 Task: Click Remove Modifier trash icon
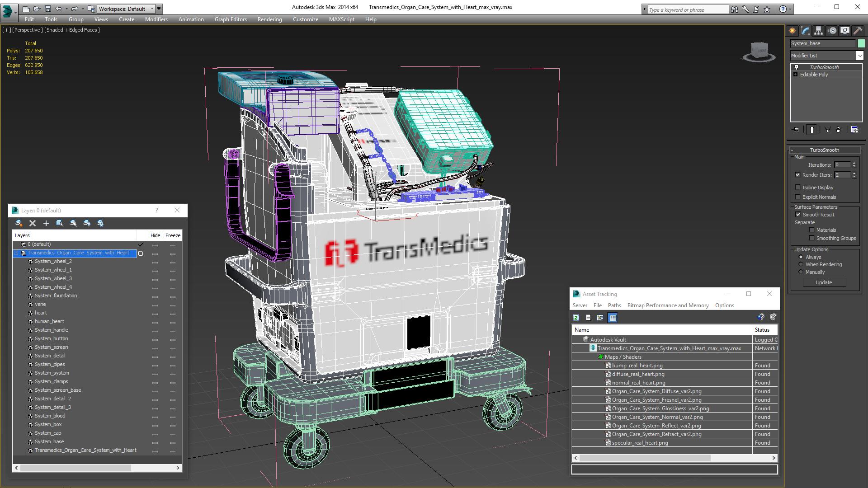[839, 130]
